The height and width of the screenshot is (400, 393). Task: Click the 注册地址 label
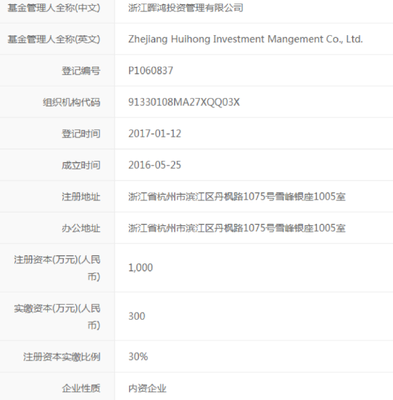(x=81, y=197)
